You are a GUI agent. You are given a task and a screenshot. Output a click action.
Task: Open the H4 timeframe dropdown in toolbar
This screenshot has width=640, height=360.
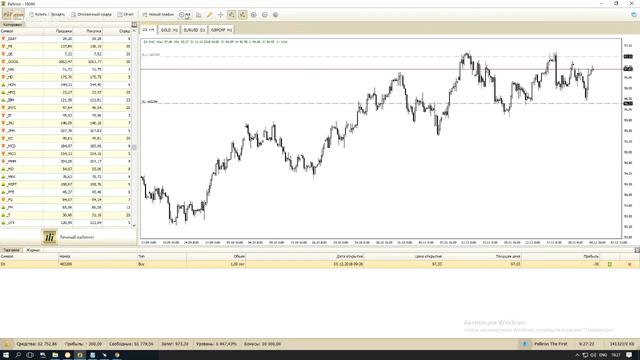pyautogui.click(x=185, y=15)
